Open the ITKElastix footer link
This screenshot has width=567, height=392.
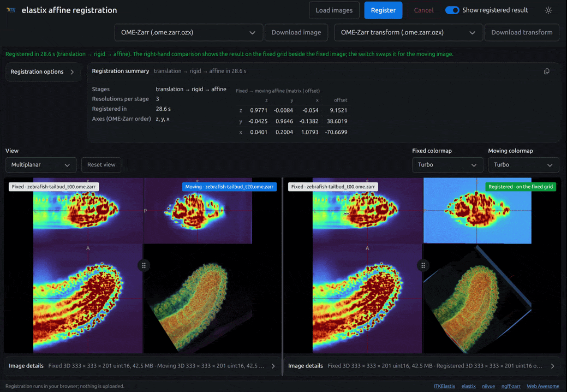click(444, 386)
